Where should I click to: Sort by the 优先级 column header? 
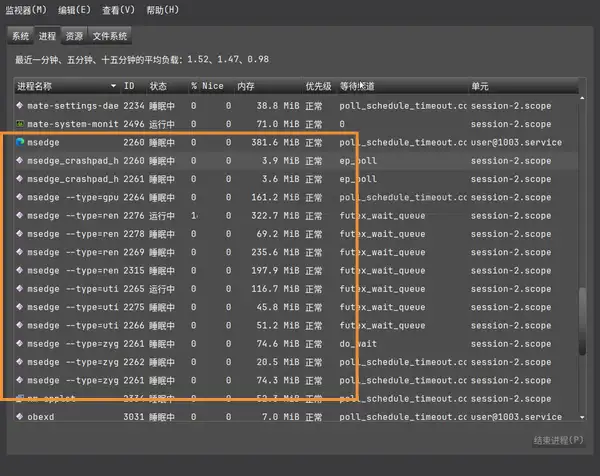pyautogui.click(x=319, y=86)
